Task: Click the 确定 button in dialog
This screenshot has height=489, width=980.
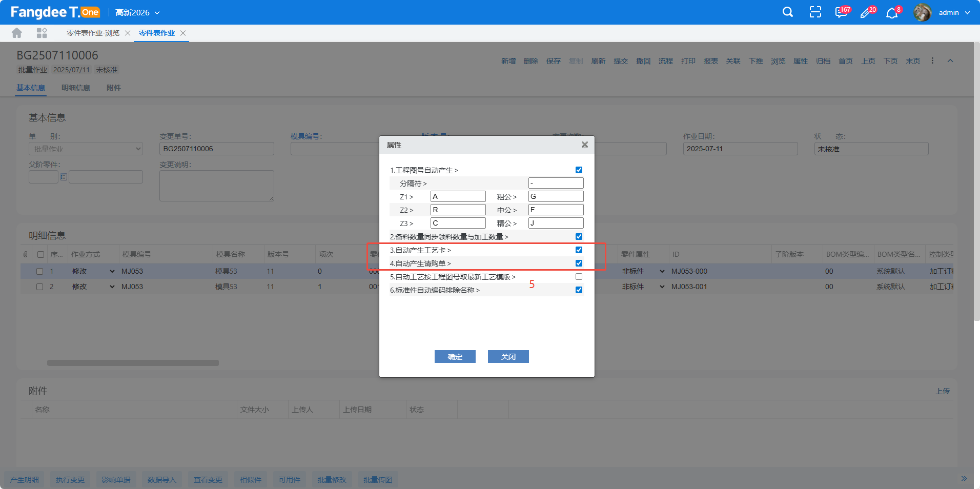Action: pos(455,357)
